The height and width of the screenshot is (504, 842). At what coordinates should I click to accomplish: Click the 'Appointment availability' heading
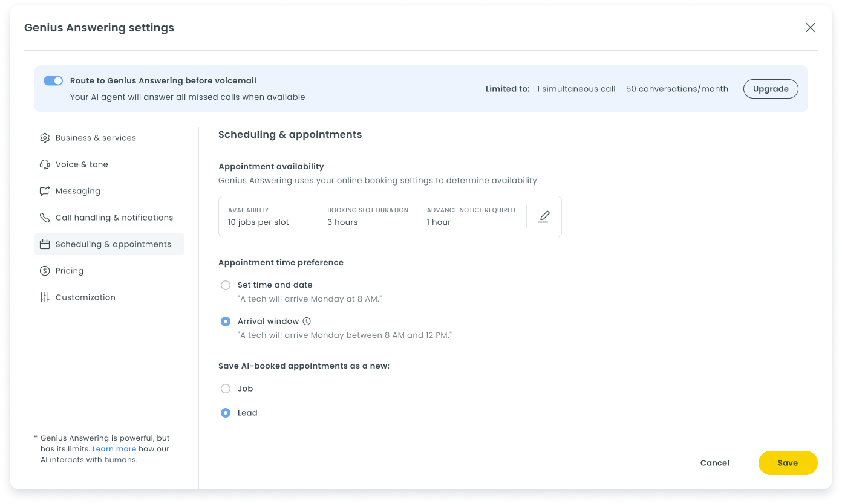pyautogui.click(x=271, y=166)
